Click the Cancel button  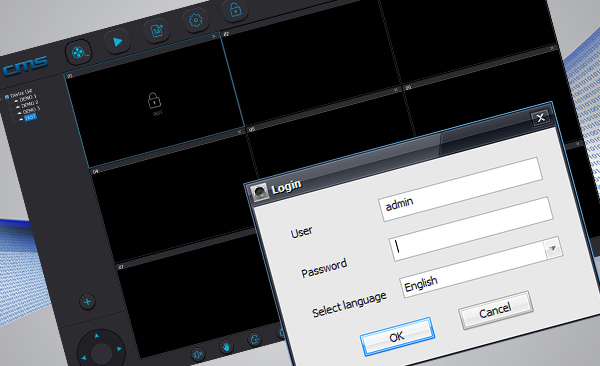pyautogui.click(x=495, y=310)
